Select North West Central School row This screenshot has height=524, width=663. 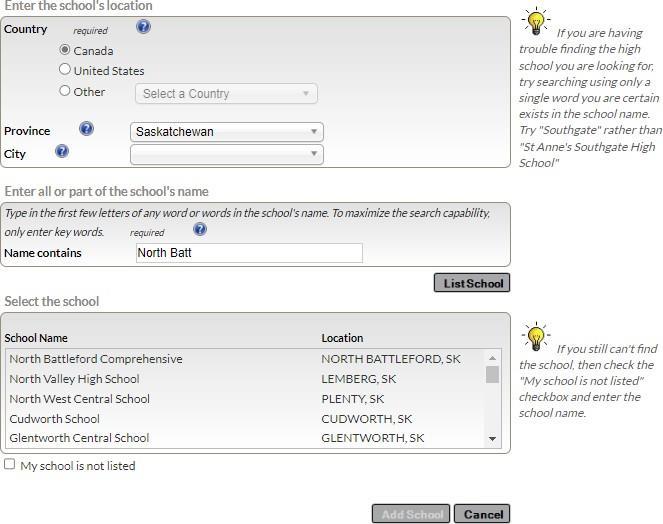pos(246,398)
